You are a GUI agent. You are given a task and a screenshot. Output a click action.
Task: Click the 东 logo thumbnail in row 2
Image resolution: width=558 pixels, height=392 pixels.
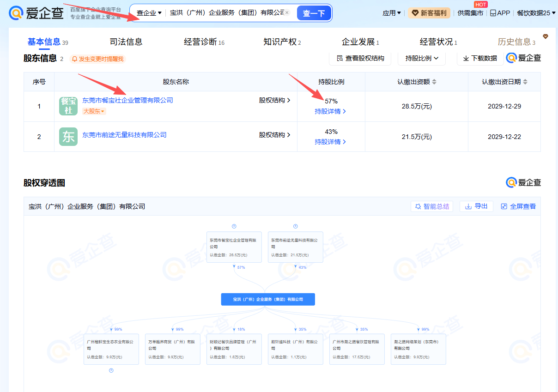[x=68, y=137]
